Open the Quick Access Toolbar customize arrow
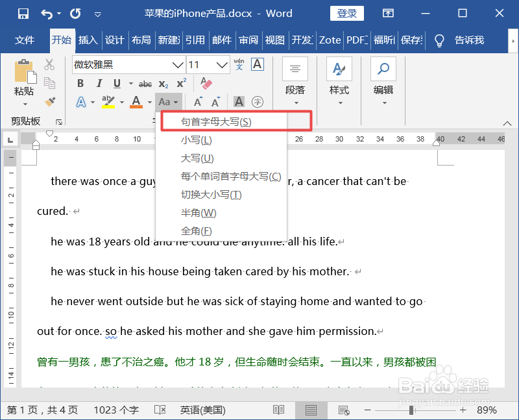The image size is (519, 420). [98, 14]
